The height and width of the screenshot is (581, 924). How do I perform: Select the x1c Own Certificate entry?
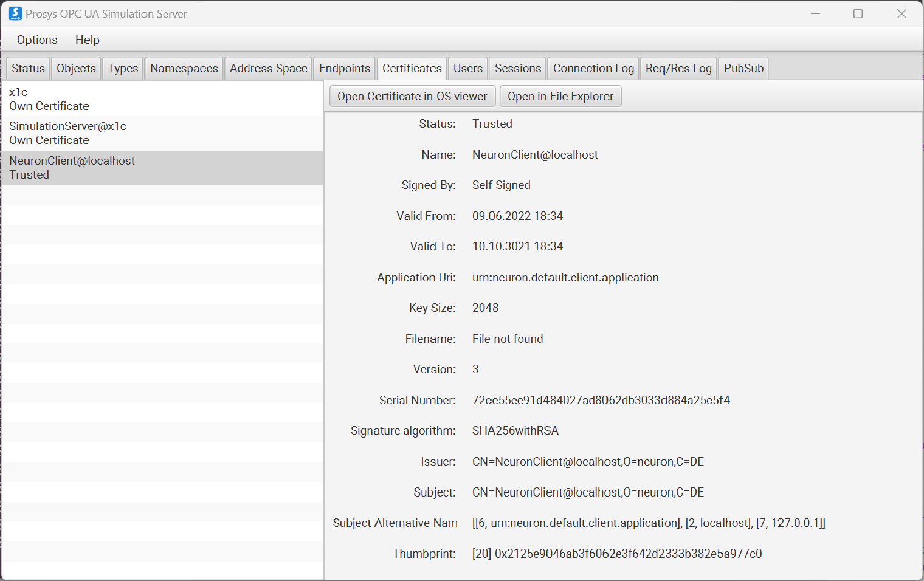coord(162,99)
